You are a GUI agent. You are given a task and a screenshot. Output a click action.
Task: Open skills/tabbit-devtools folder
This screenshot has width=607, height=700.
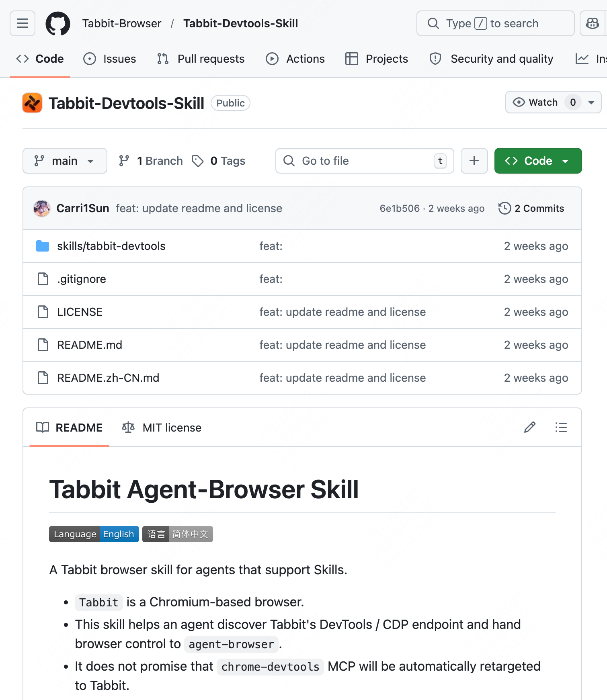coord(111,246)
